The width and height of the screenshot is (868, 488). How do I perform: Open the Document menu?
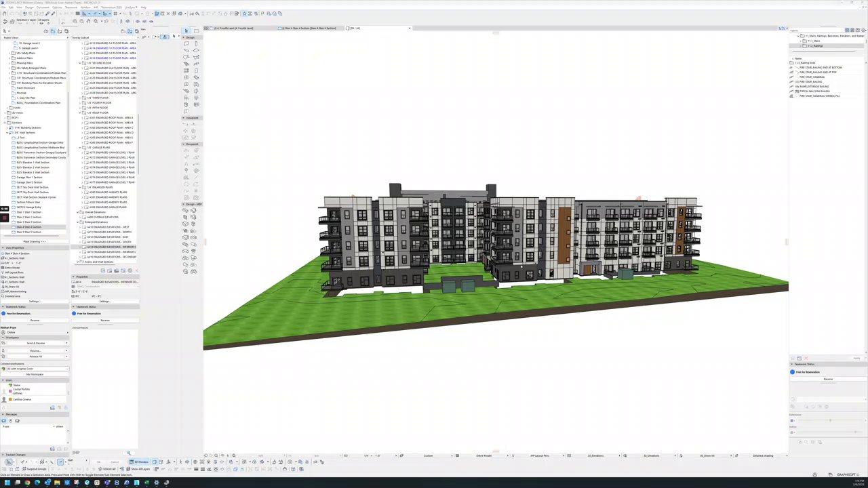pyautogui.click(x=43, y=7)
